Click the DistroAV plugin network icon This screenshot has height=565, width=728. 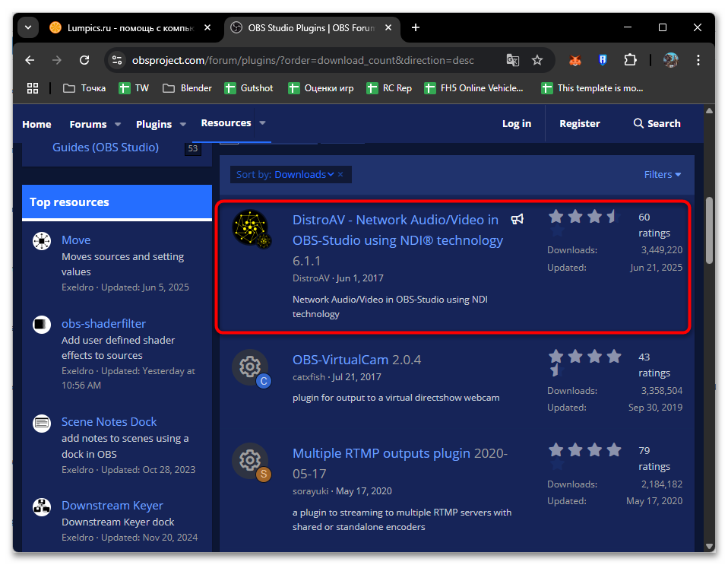point(250,229)
